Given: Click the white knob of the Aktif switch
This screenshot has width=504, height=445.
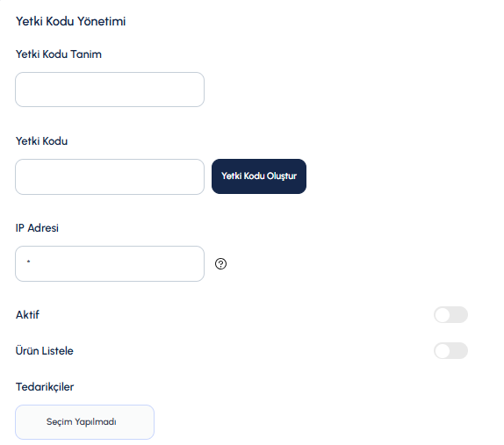Looking at the screenshot, I should (443, 315).
